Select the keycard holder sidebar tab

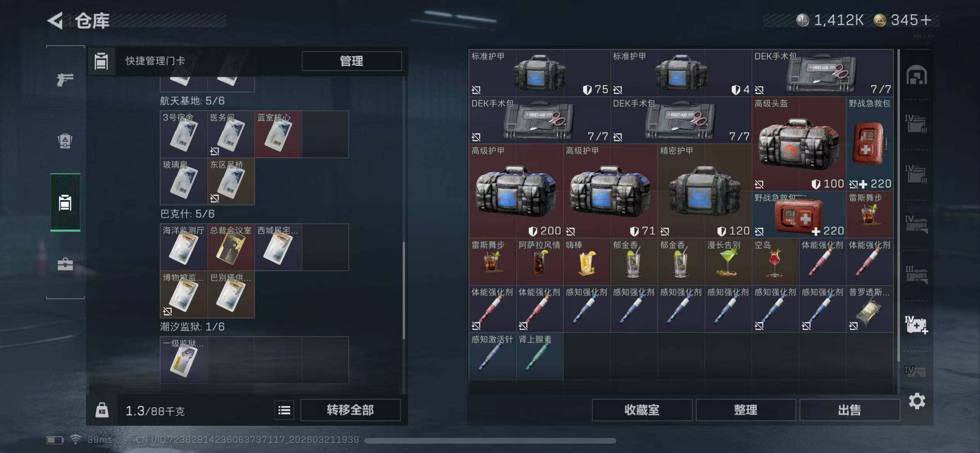tap(65, 202)
